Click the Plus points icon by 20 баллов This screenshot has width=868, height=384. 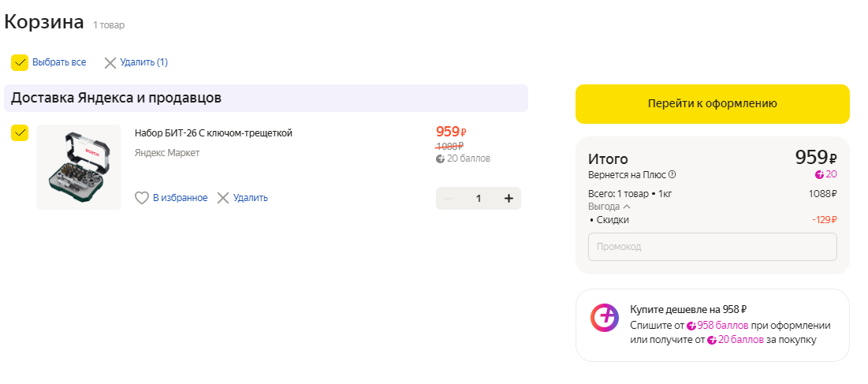[x=441, y=158]
